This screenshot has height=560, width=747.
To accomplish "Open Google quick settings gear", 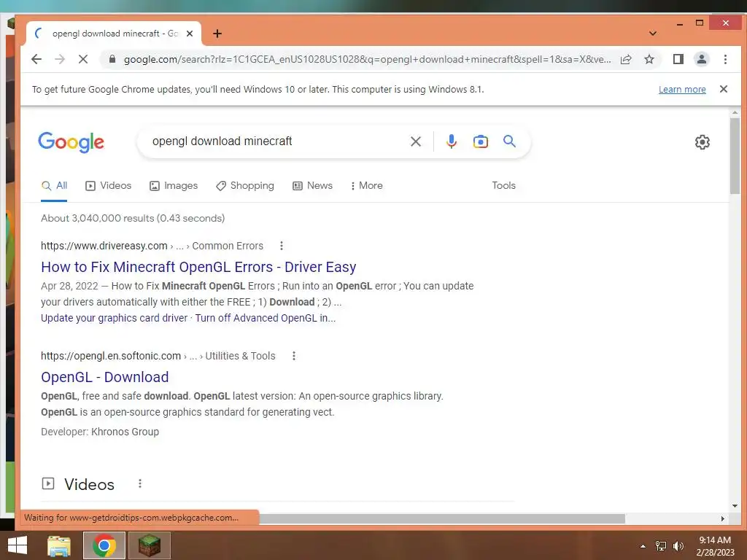I will (x=702, y=142).
